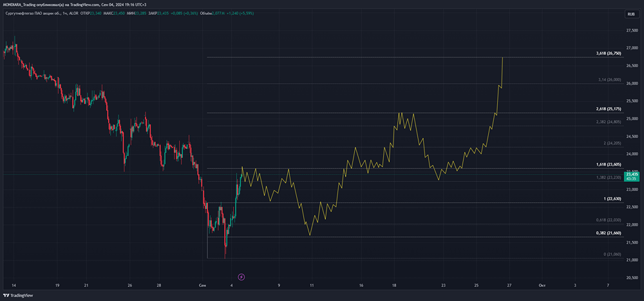Viewport: 644px width, 301px height.
Task: Click the МАКС high value 23,450
Action: (x=119, y=13)
